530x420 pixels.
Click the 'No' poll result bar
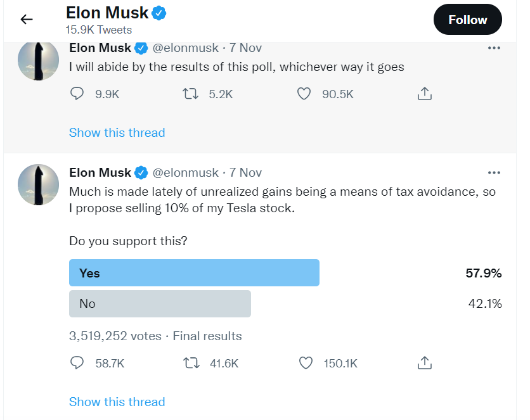160,303
